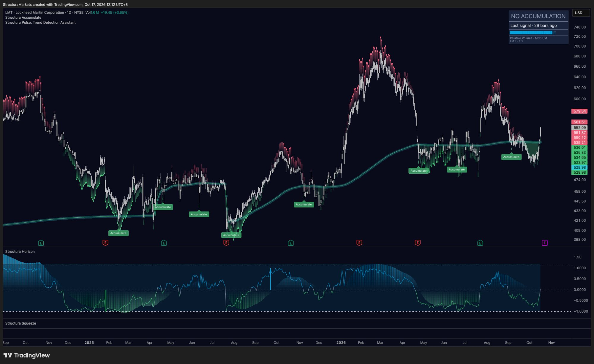Click the purple upcoming earnings E marker
Screen dimensions: 594x364
pos(544,243)
